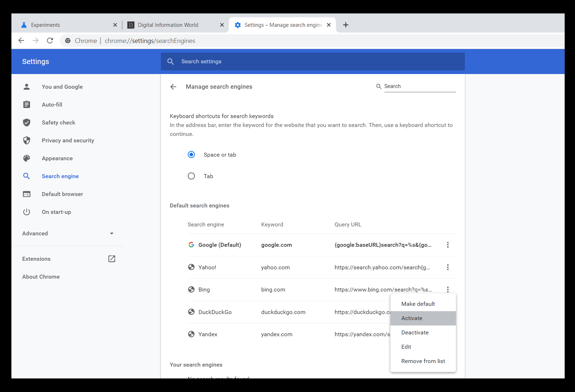Image resolution: width=575 pixels, height=392 pixels.
Task: Switch to the Settings Manage search engines tab
Action: pyautogui.click(x=282, y=25)
